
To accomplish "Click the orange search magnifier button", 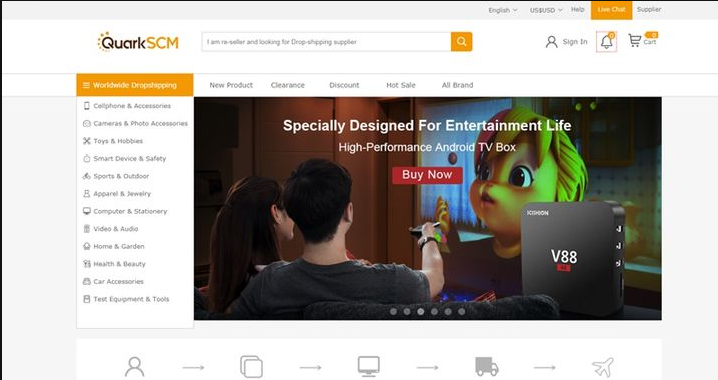I will point(462,42).
